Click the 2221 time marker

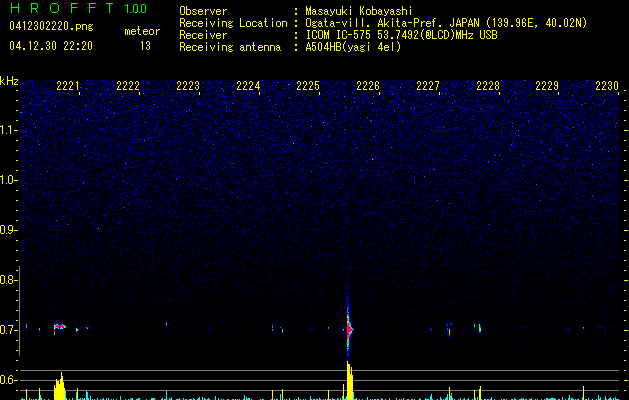click(69, 86)
